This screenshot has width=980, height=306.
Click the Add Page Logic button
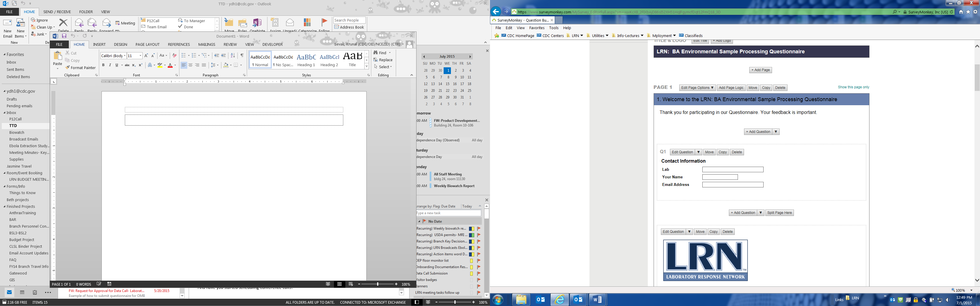pyautogui.click(x=731, y=88)
